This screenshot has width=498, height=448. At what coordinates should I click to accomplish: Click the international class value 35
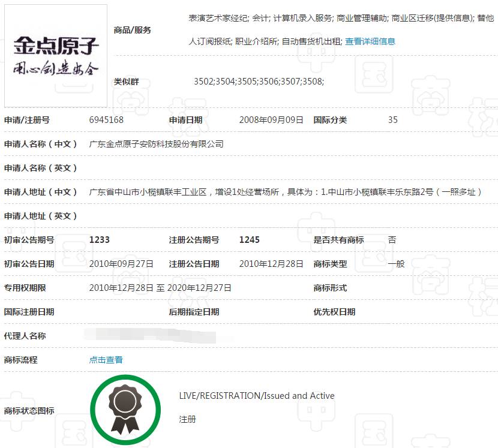(x=393, y=120)
